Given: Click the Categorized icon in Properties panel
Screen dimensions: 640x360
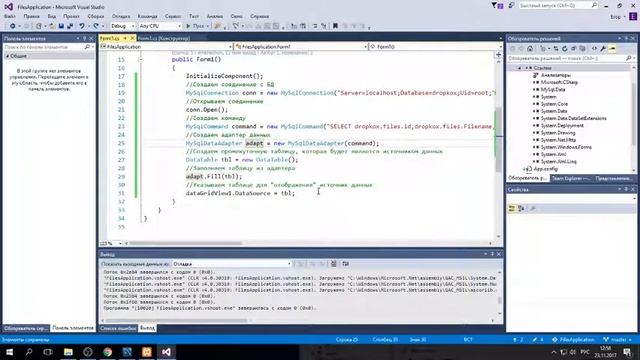Looking at the screenshot, I should point(512,209).
